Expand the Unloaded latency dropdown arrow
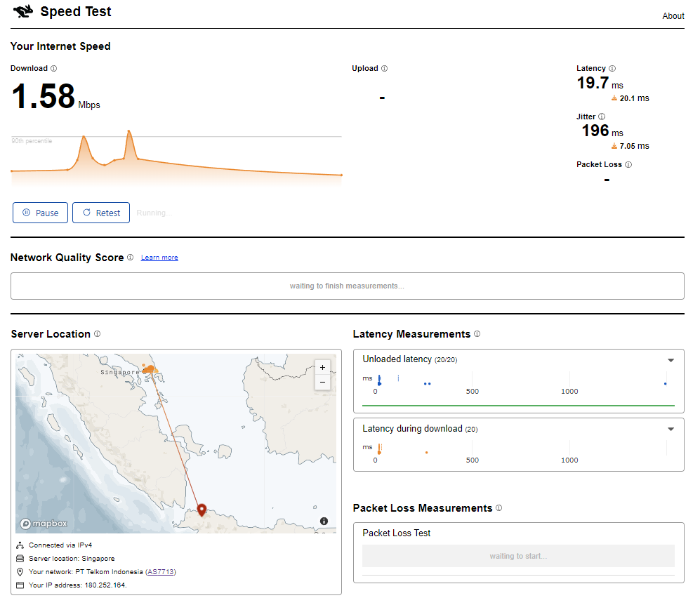This screenshot has width=700, height=598. [671, 360]
